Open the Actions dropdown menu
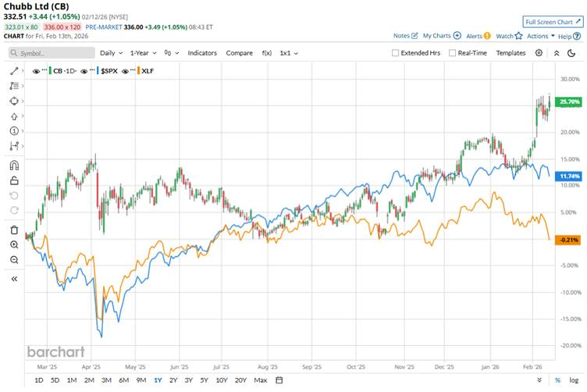This screenshot has height=392, width=587. pos(540,36)
